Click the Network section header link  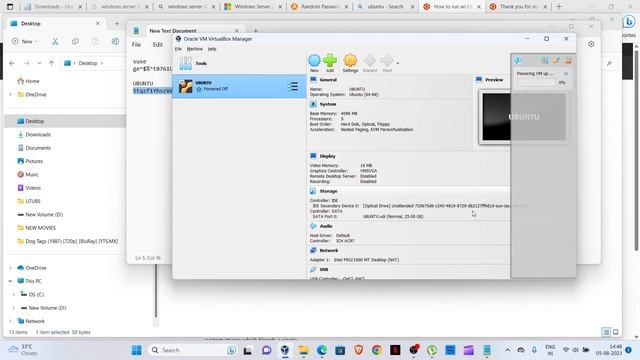(x=329, y=251)
